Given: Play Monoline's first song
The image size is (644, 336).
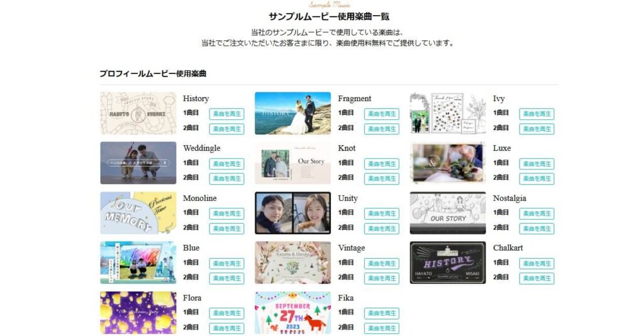Looking at the screenshot, I should (226, 214).
